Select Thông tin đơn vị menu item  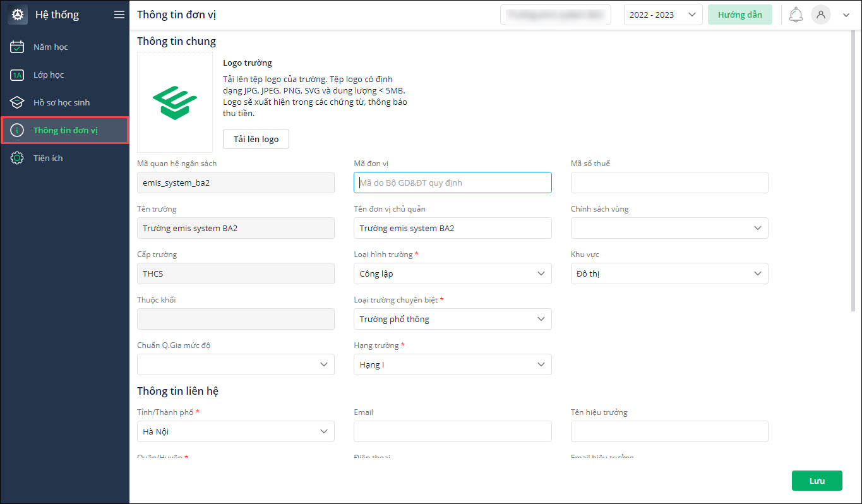[x=65, y=130]
